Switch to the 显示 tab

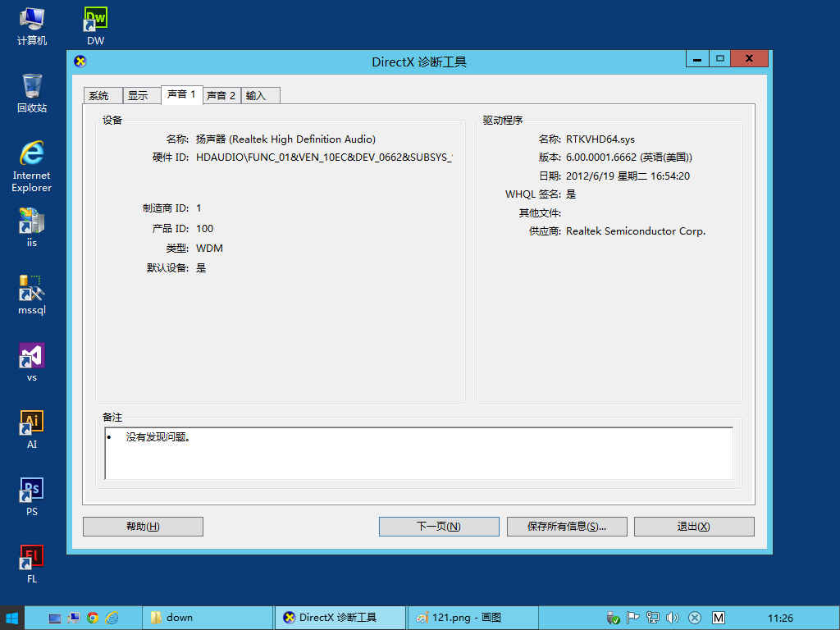141,95
